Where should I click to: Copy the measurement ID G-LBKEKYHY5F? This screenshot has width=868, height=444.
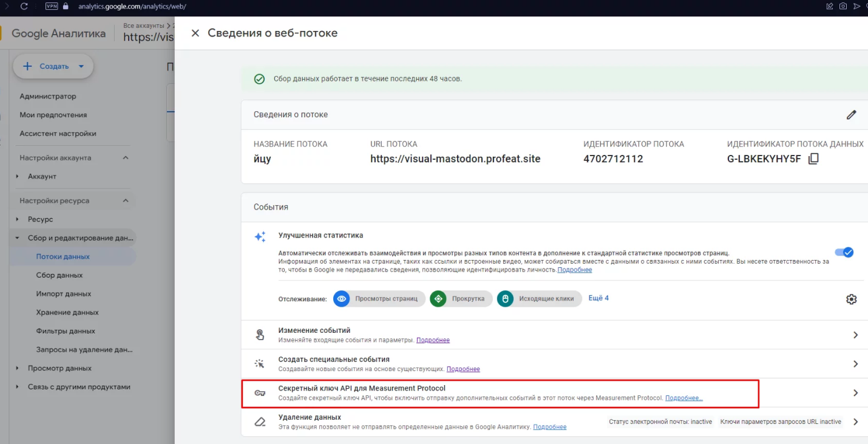click(813, 159)
